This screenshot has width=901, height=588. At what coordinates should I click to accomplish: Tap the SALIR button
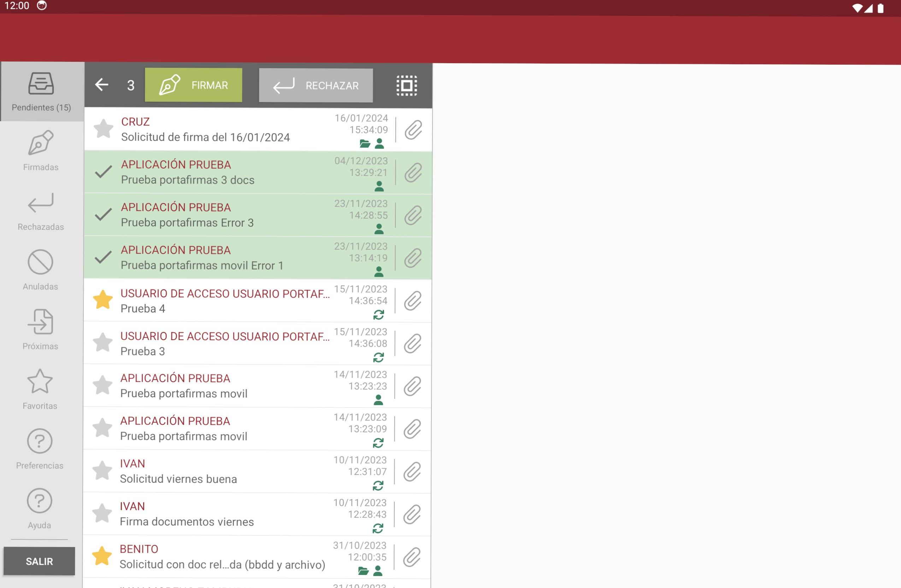pyautogui.click(x=39, y=561)
